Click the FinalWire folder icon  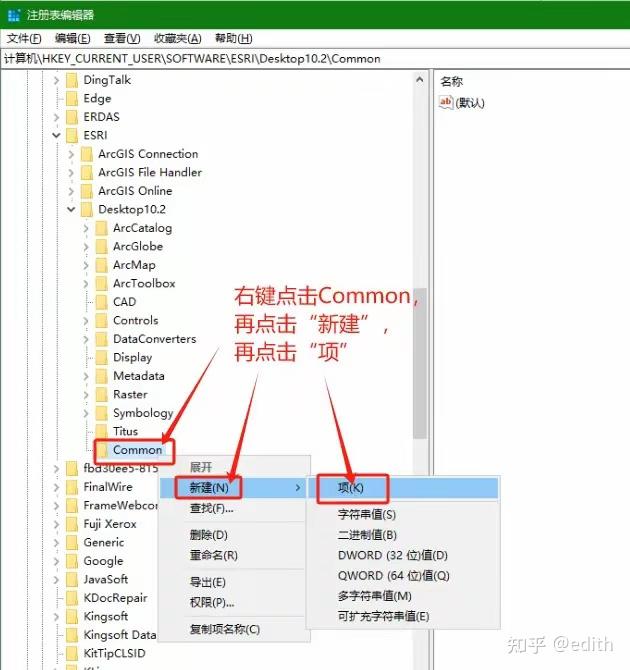pos(72,487)
